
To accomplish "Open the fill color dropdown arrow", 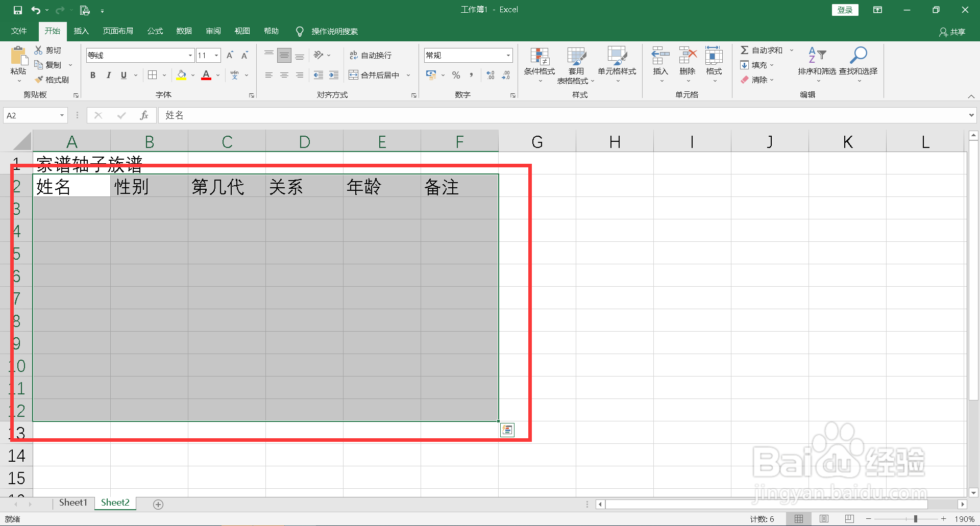I will [192, 75].
